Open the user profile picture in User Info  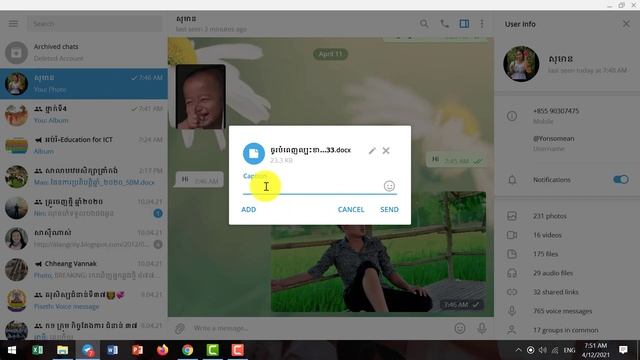point(521,64)
